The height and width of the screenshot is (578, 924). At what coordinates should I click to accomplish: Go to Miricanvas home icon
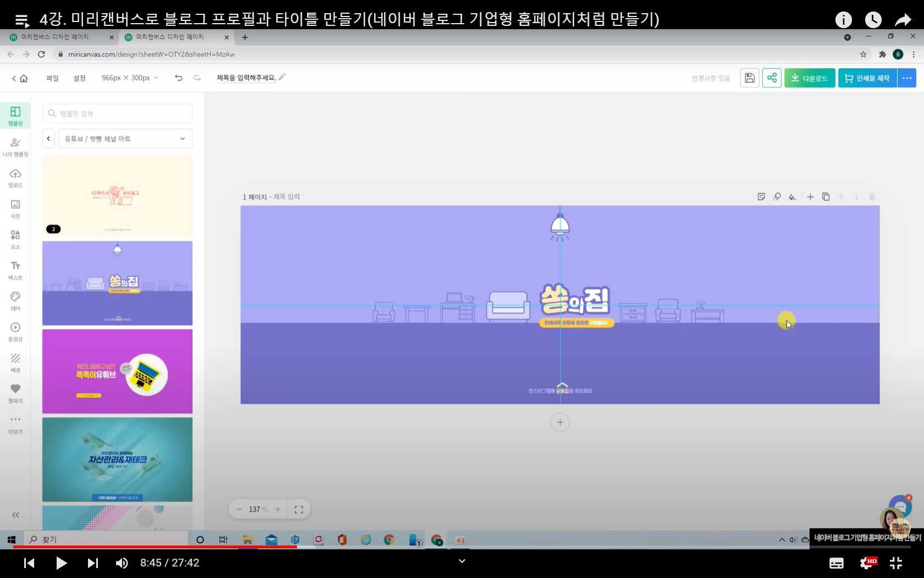[24, 78]
